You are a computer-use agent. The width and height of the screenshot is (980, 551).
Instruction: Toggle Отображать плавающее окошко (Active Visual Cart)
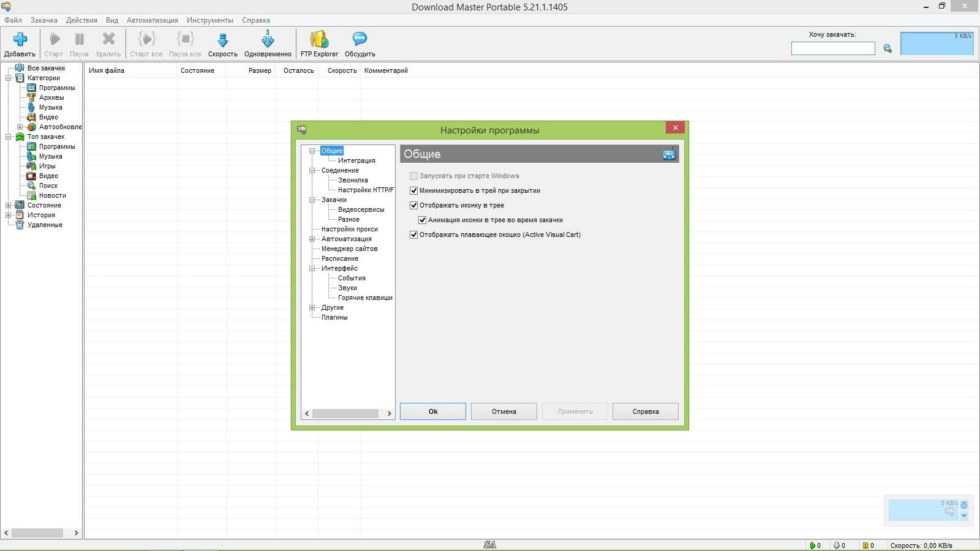click(413, 234)
